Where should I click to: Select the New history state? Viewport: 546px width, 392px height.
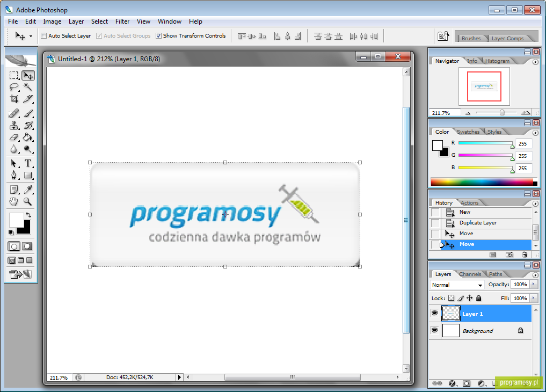486,212
